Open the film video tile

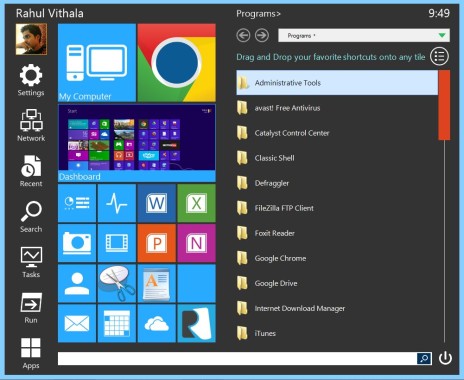point(117,243)
